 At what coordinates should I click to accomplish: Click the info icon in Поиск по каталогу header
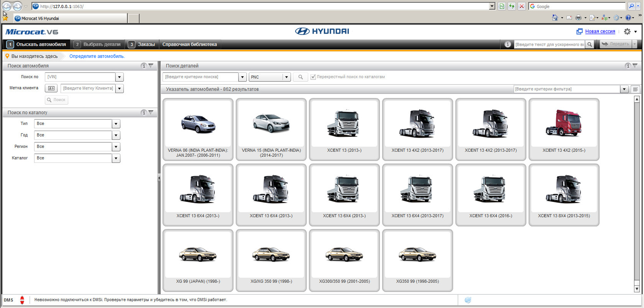point(143,113)
